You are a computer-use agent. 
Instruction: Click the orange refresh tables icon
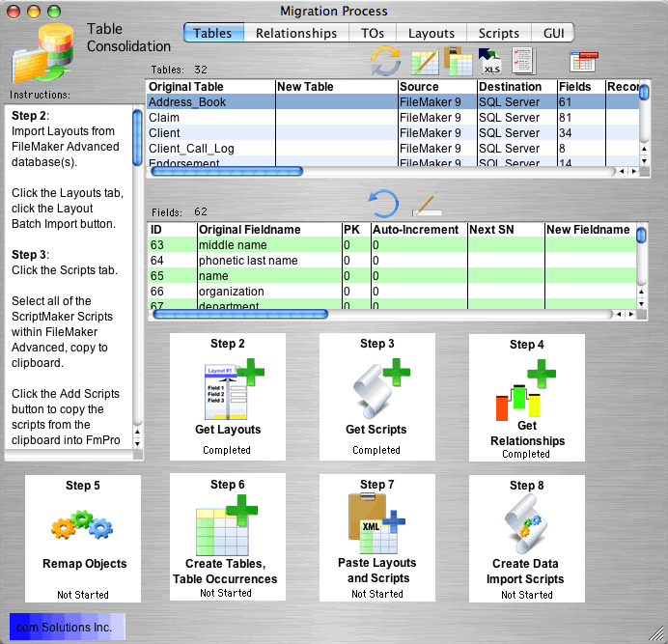pos(385,62)
